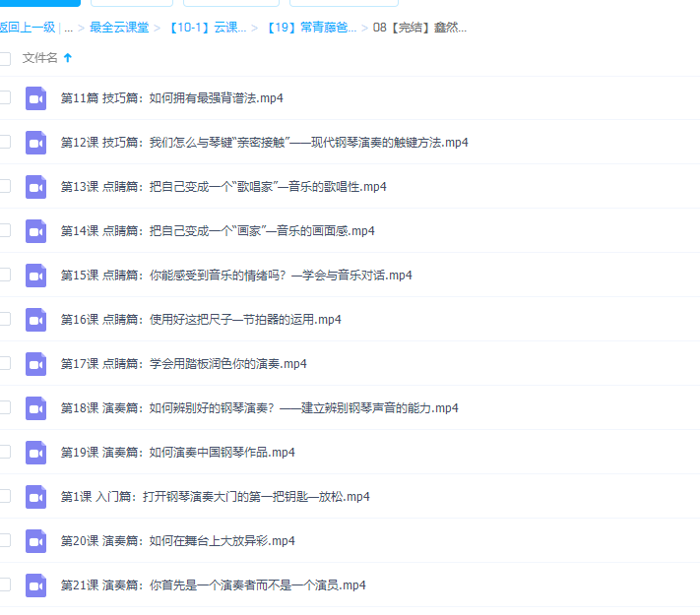700x615 pixels.
Task: Click the video icon for 第19课 中国钢琴作品
Action: 36,453
